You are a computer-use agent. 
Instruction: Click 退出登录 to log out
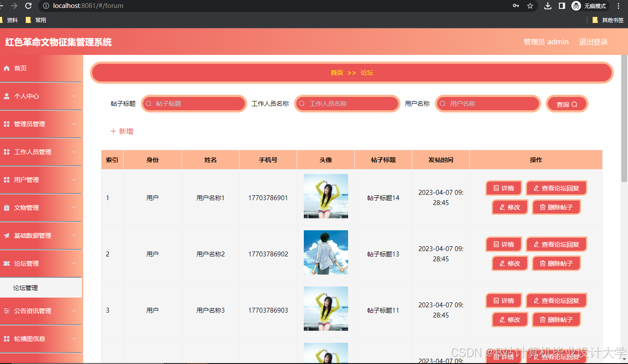pyautogui.click(x=593, y=42)
